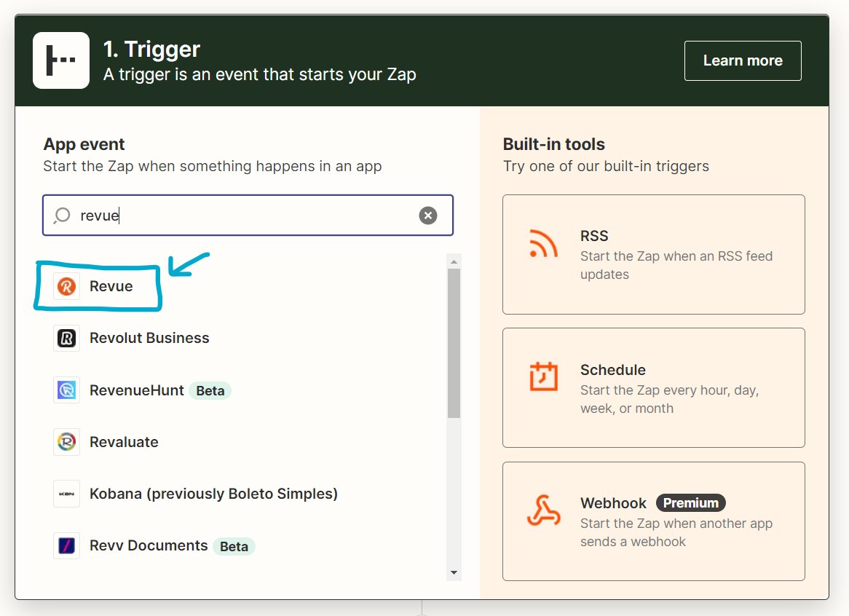849x616 pixels.
Task: Click the Kobana logo icon
Action: (x=66, y=494)
